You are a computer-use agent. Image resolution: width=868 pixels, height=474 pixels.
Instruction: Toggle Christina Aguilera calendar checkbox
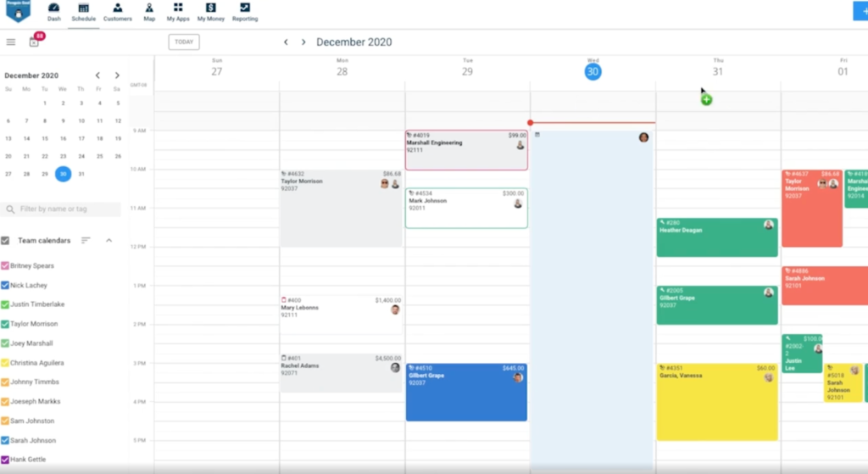(x=5, y=363)
